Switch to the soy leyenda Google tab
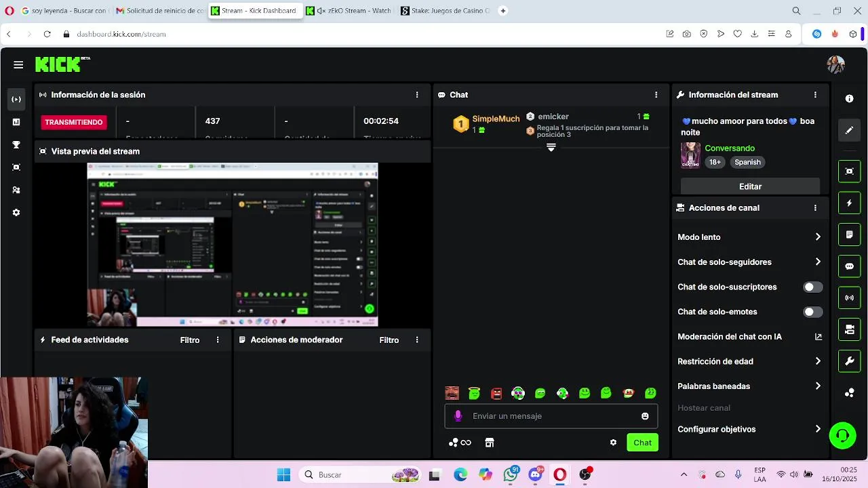Viewport: 868px width, 488px height. click(64, 11)
